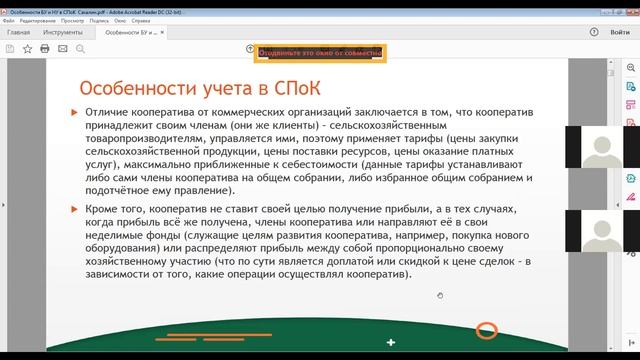Viewport: 640px width, 360px height.
Task: Close the Особенности БУ document tab
Action: [x=162, y=32]
